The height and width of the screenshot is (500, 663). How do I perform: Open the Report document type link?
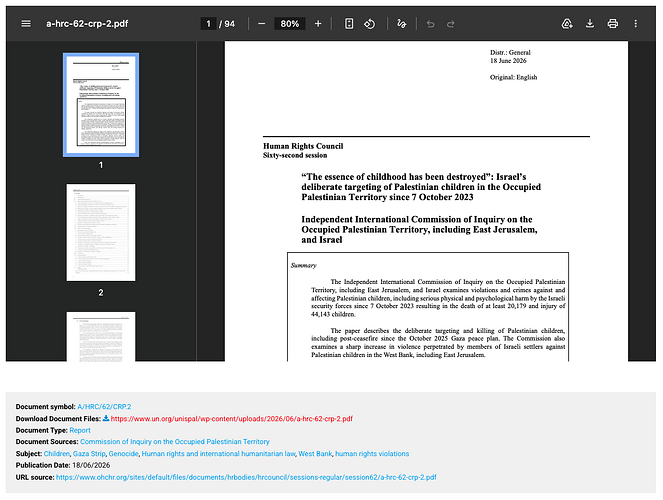coord(80,430)
